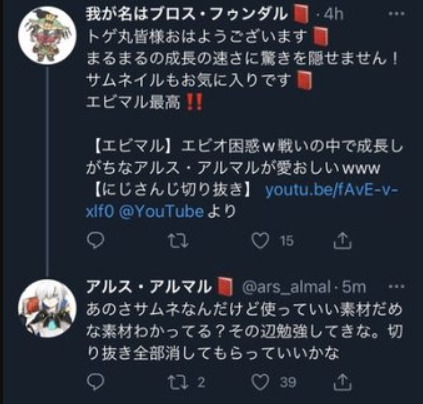Share アルス・アルマル's reply tweet
423x404 pixels.
[x=343, y=382]
